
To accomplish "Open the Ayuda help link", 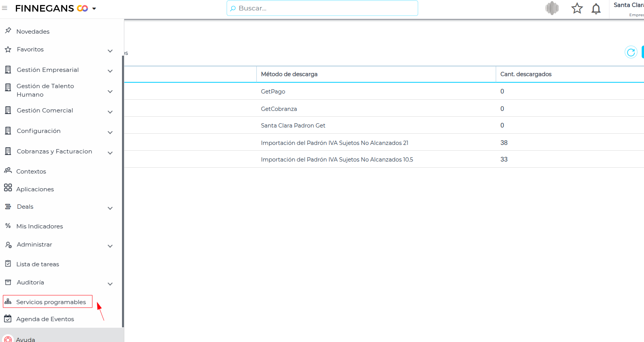I will point(25,339).
